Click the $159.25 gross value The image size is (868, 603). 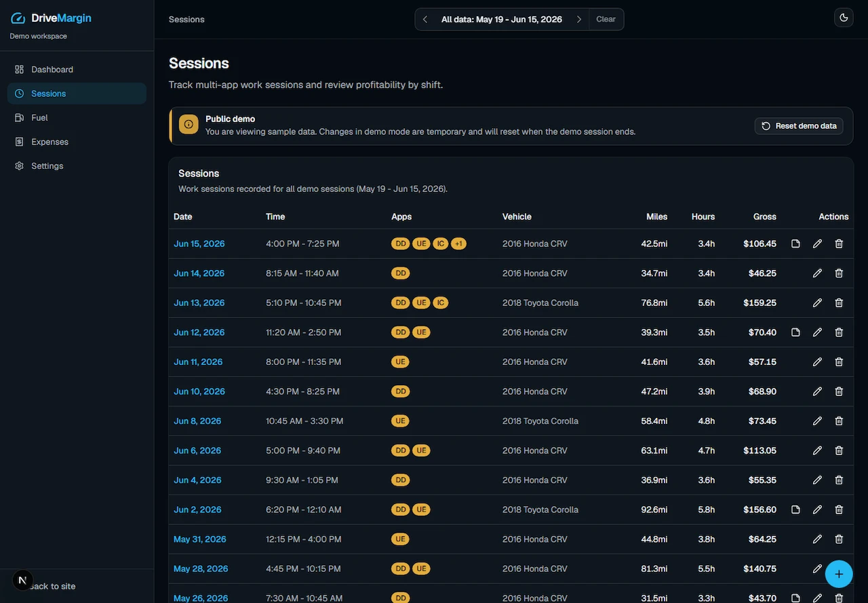click(759, 303)
